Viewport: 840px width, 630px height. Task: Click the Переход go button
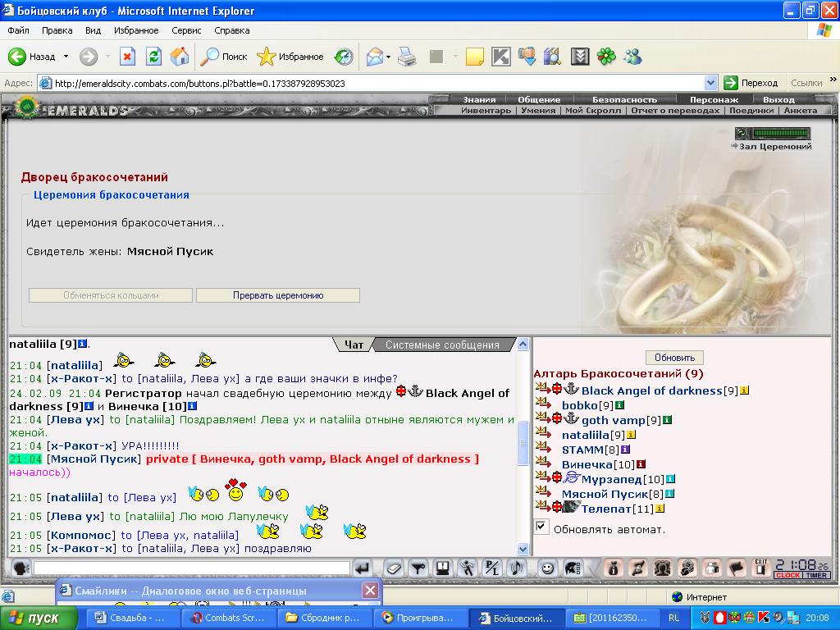(x=751, y=83)
